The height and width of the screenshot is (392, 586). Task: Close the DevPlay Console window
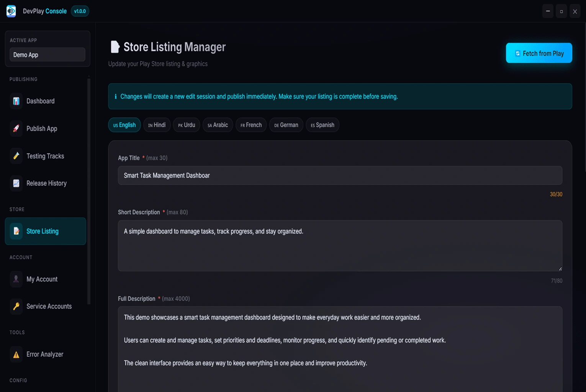575,11
